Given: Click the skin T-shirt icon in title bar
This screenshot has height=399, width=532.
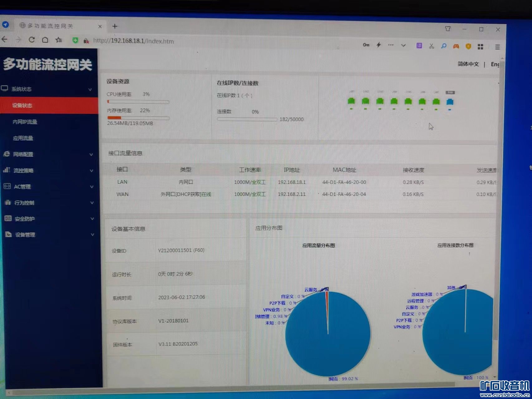Looking at the screenshot, I should click(448, 29).
